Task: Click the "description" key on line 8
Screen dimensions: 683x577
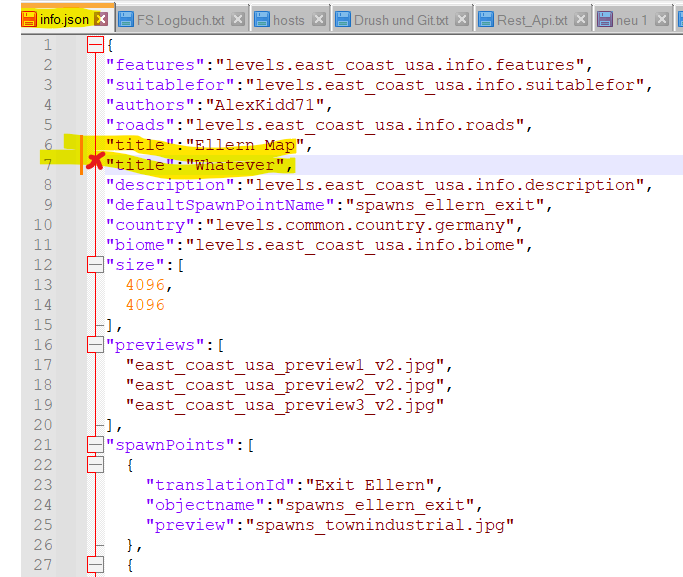Action: coord(170,185)
